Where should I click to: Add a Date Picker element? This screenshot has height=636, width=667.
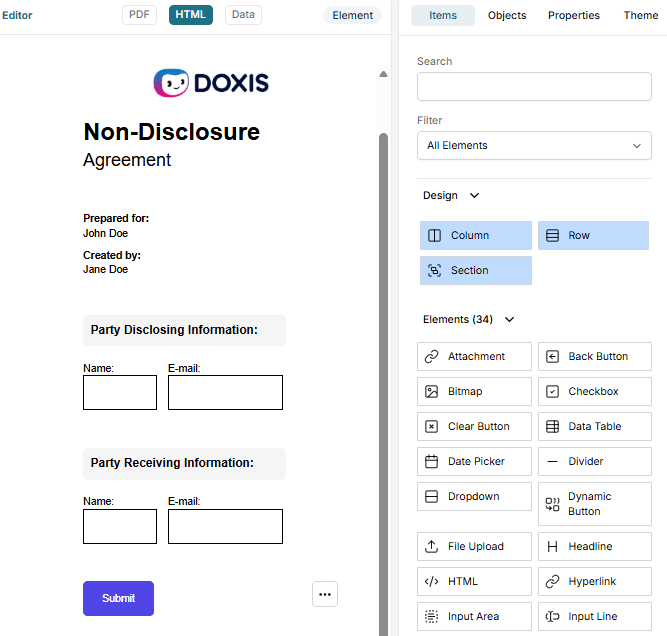(474, 461)
